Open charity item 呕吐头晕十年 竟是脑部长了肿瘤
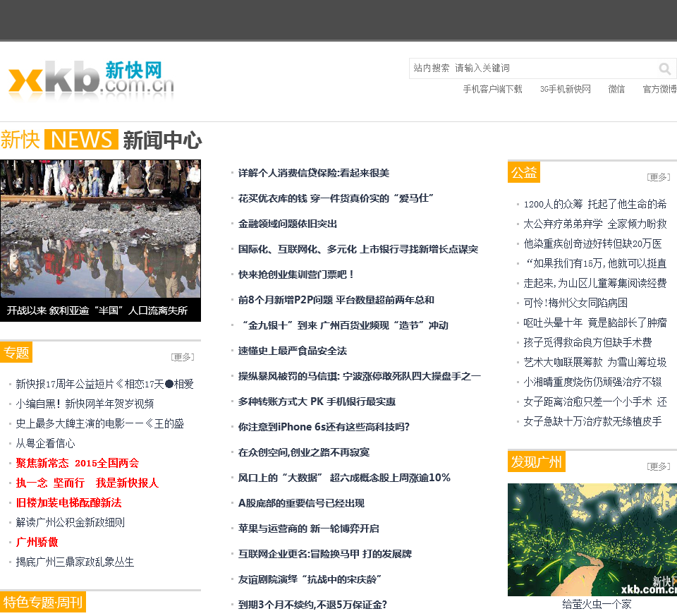This screenshot has height=616, width=677. coord(595,323)
